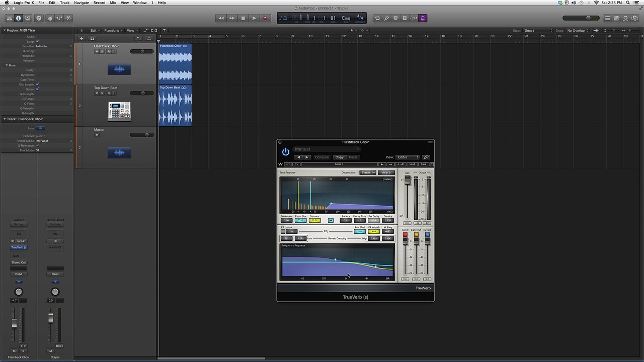Open the Loop Browser icon

(x=625, y=18)
